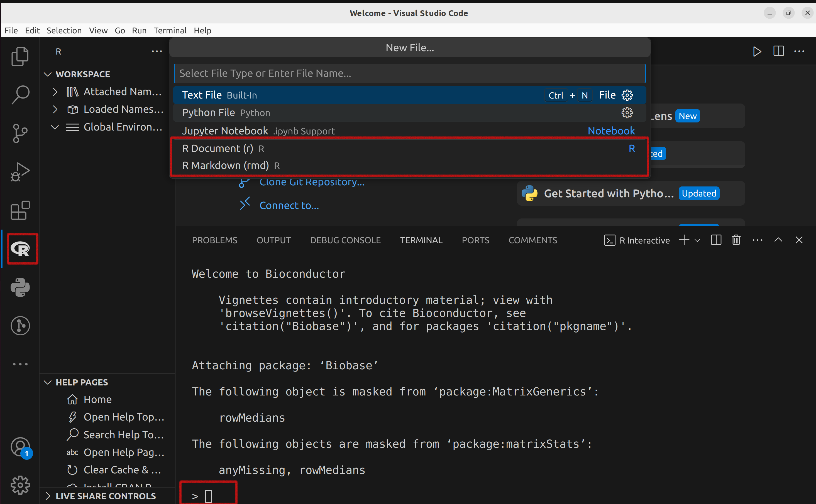Switch to the PROBLEMS tab
The width and height of the screenshot is (816, 504).
click(214, 240)
